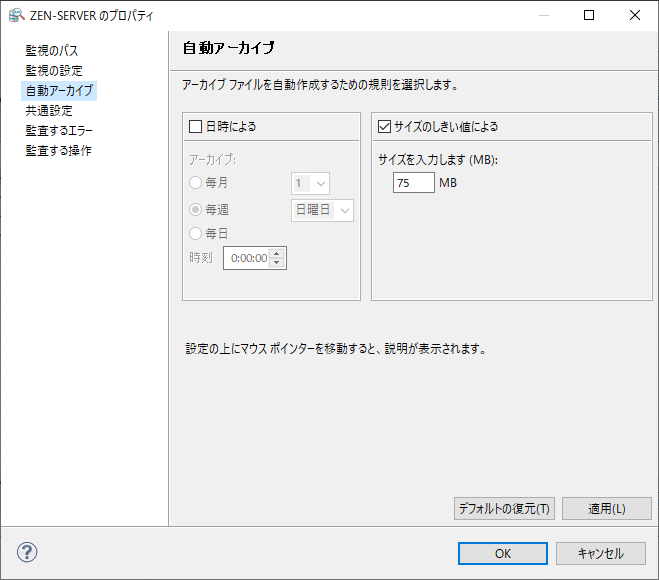Click the time spinner down arrow
This screenshot has width=659, height=580.
277,263
